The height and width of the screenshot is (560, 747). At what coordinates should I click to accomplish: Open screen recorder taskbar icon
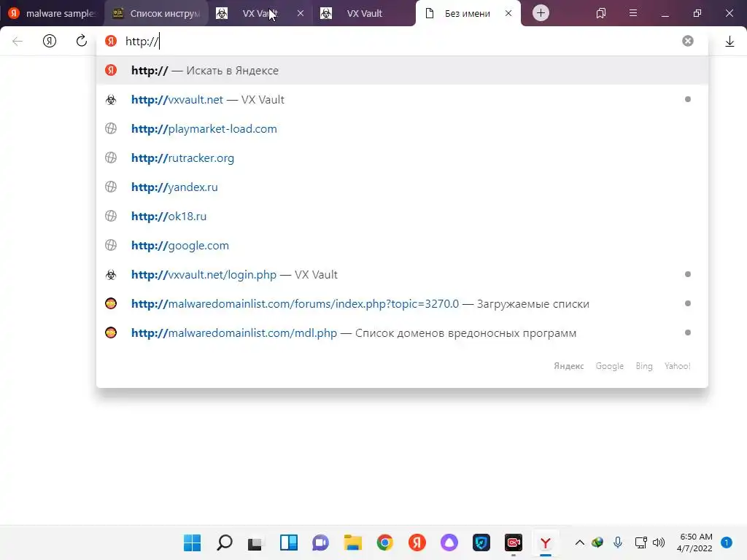[513, 542]
